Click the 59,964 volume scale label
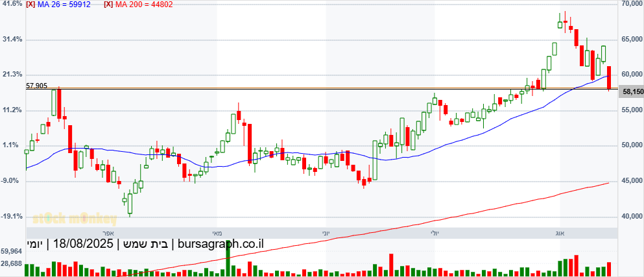This screenshot has width=644, height=277. point(12,250)
